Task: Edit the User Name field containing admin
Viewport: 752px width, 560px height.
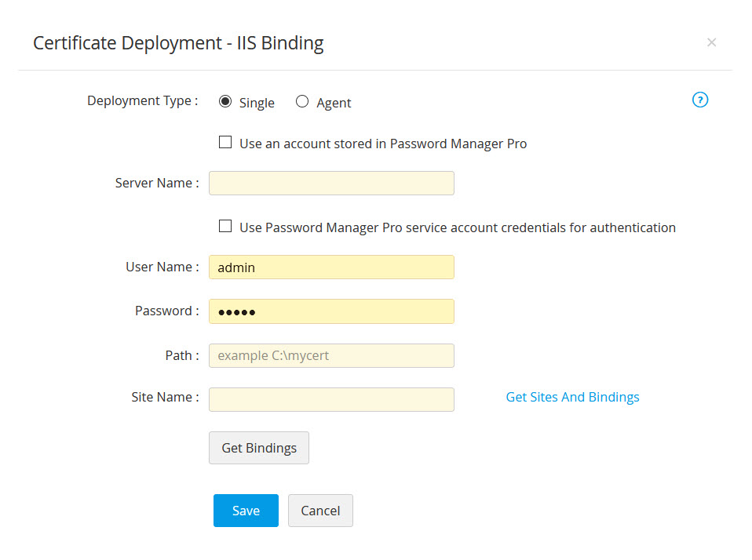Action: (x=331, y=267)
